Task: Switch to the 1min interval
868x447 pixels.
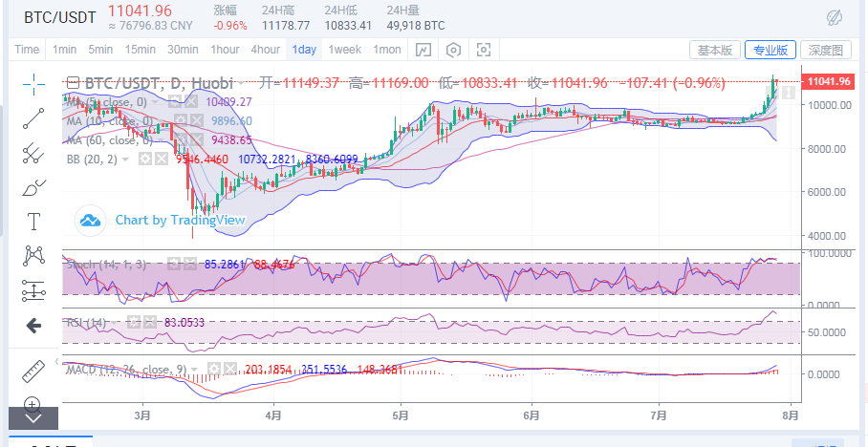Action: 64,50
